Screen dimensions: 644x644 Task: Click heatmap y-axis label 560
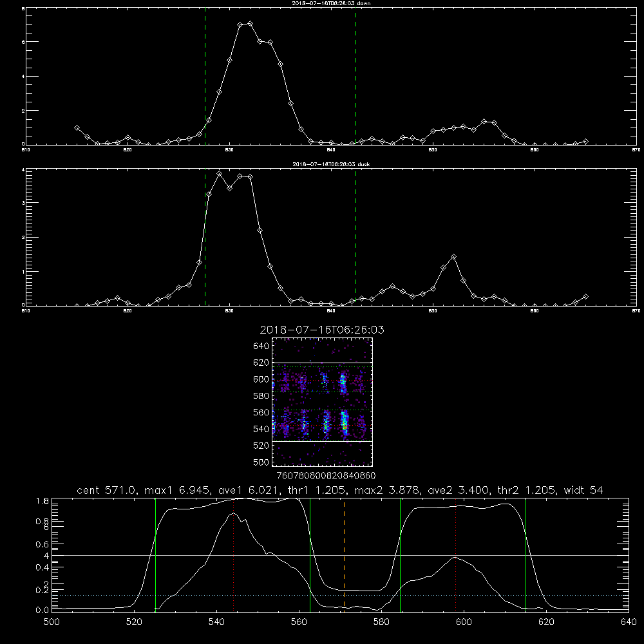261,412
